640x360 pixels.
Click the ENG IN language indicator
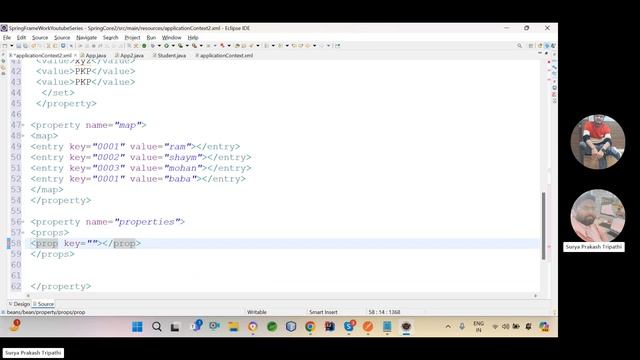pyautogui.click(x=478, y=327)
